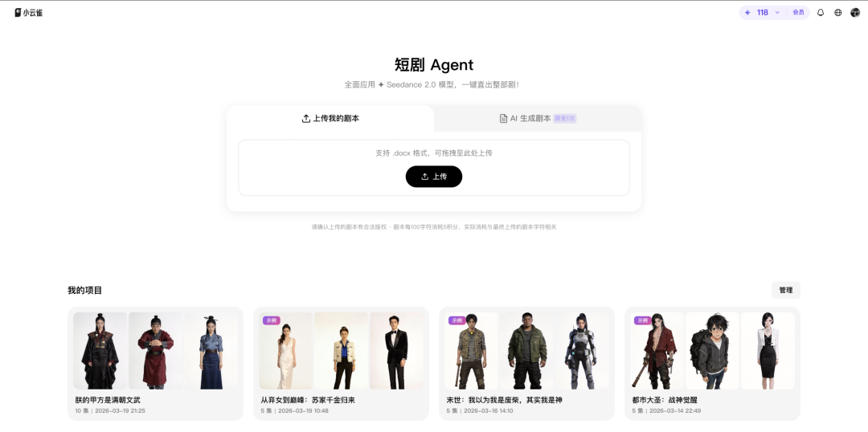
Task: Click the 管理 button
Action: (785, 290)
